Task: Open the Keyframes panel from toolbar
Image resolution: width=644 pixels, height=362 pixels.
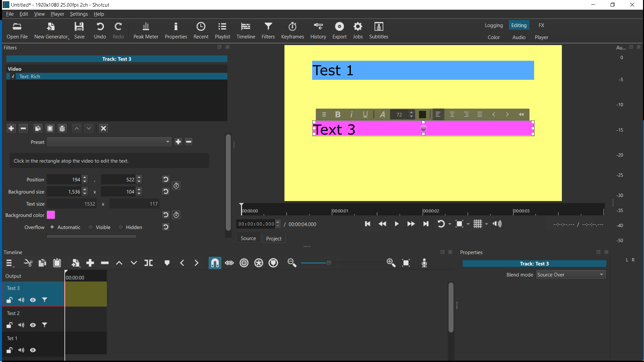Action: click(292, 30)
